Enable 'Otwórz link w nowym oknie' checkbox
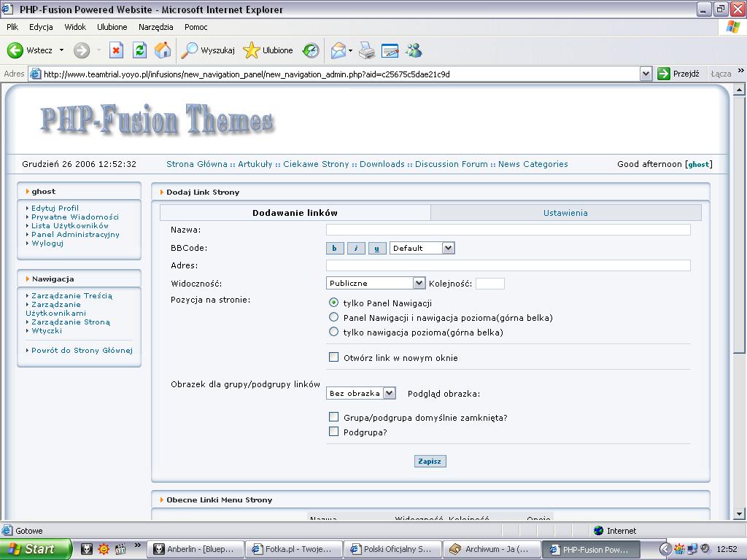 [x=334, y=357]
